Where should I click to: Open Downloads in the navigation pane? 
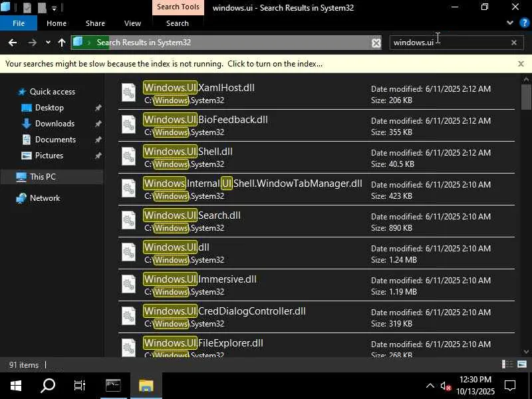55,124
